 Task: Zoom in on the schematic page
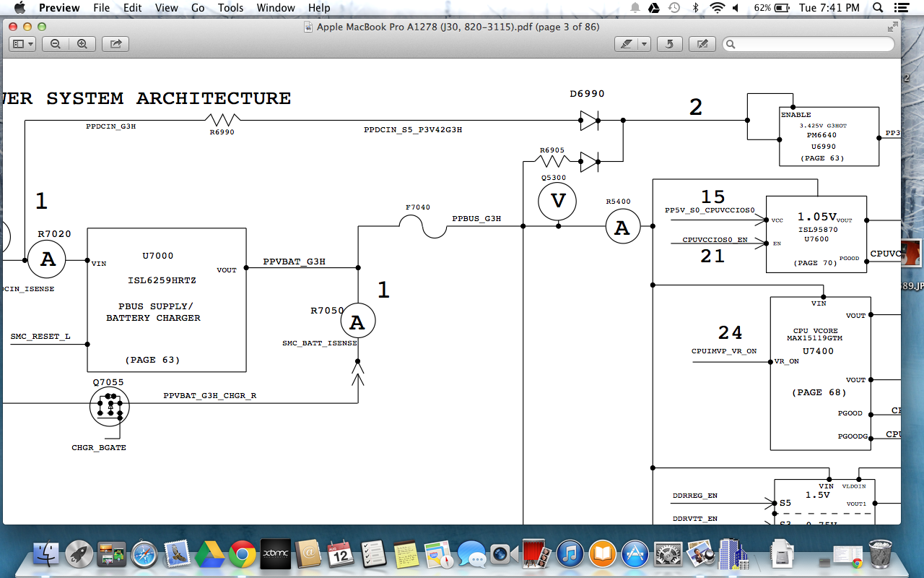[82, 44]
